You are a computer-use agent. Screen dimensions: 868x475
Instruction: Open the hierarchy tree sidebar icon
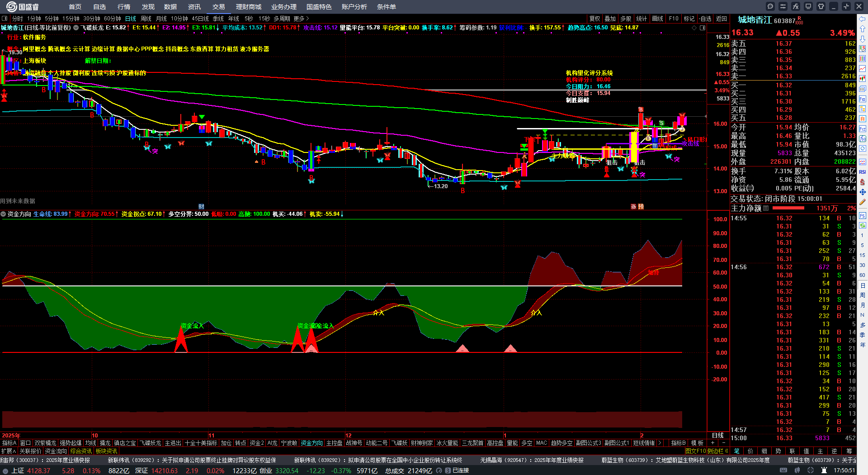(863, 109)
